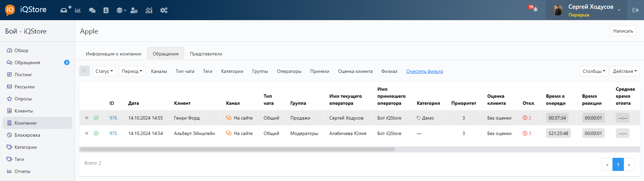
Task: Open the Статус filter dropdown
Action: 104,71
